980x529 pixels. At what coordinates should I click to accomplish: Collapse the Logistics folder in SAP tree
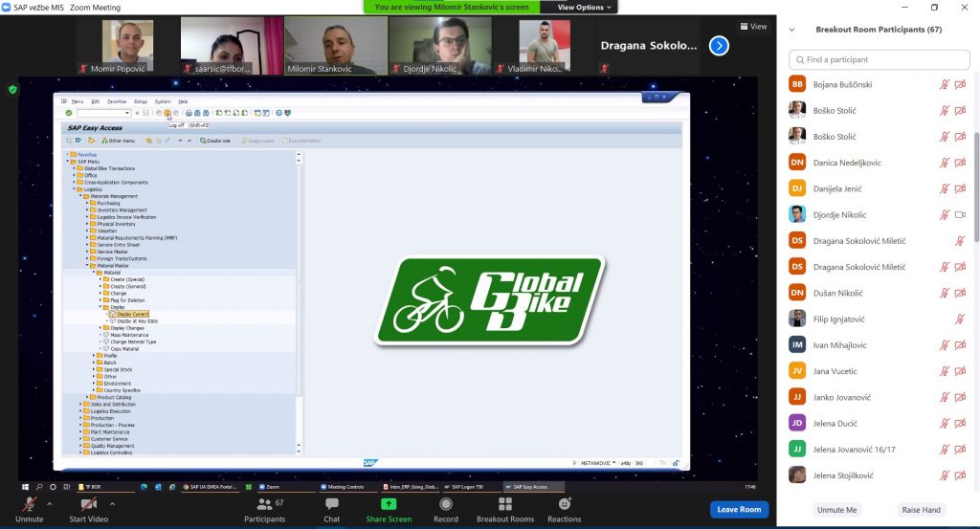(74, 189)
